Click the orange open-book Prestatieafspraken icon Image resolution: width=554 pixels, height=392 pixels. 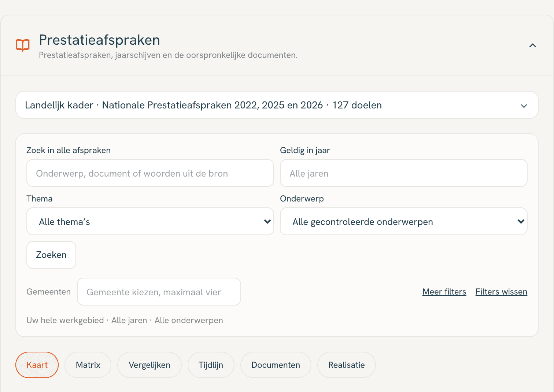click(x=23, y=45)
